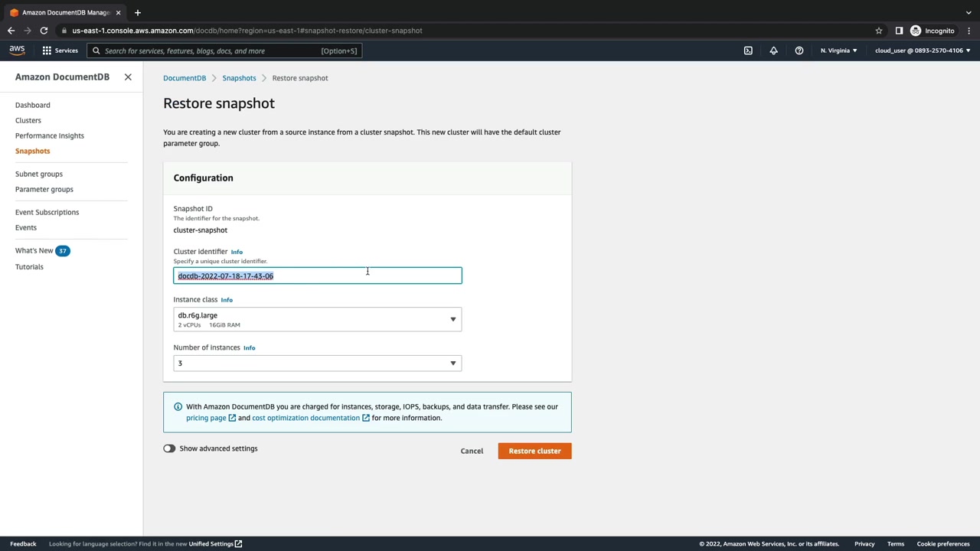Click the Feedback link in footer
The height and width of the screenshot is (551, 980).
[23, 544]
